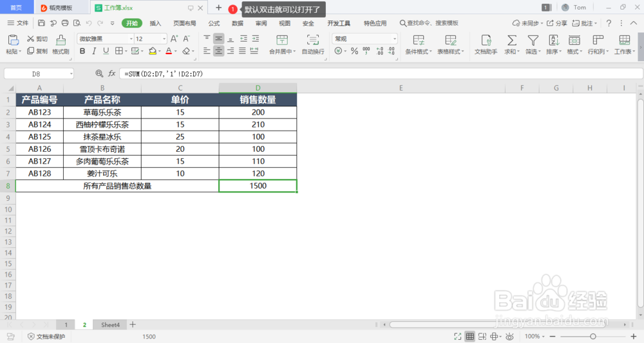644x343 pixels.
Task: Click the Save icon in quick access toolbar
Action: coord(41,23)
